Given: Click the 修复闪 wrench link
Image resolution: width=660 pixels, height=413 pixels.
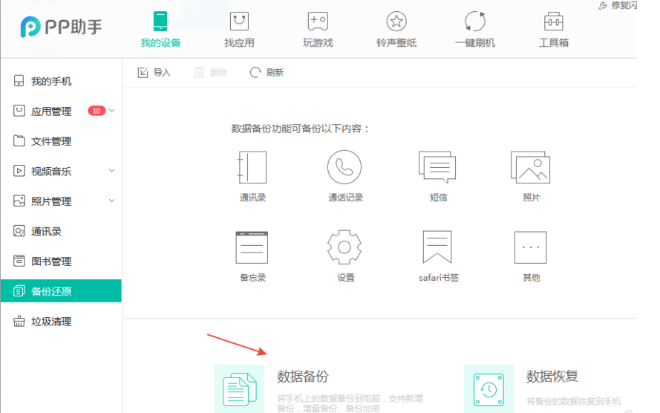Looking at the screenshot, I should 617,5.
